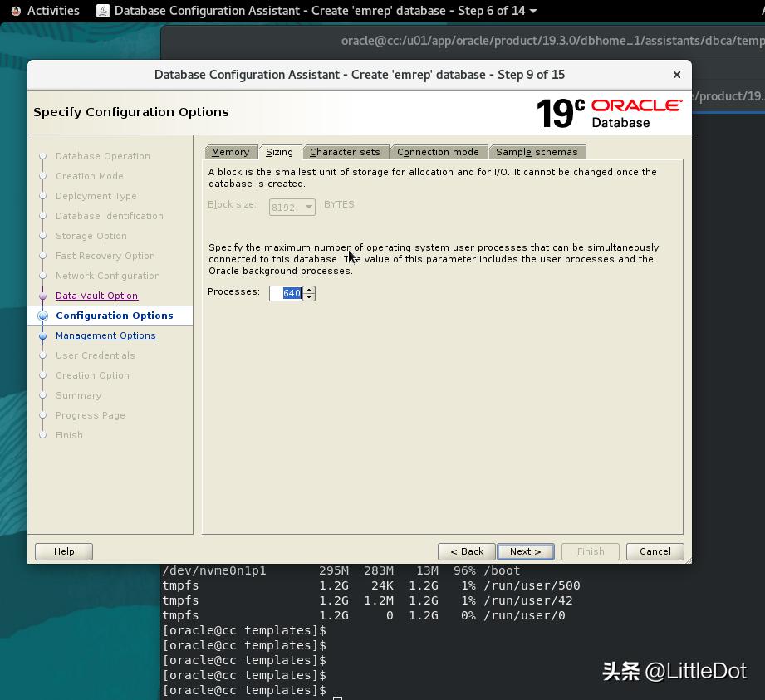Screen dimensions: 765x700
Task: Click the /dev/nvme0n1p1 line in terminal
Action: point(341,570)
